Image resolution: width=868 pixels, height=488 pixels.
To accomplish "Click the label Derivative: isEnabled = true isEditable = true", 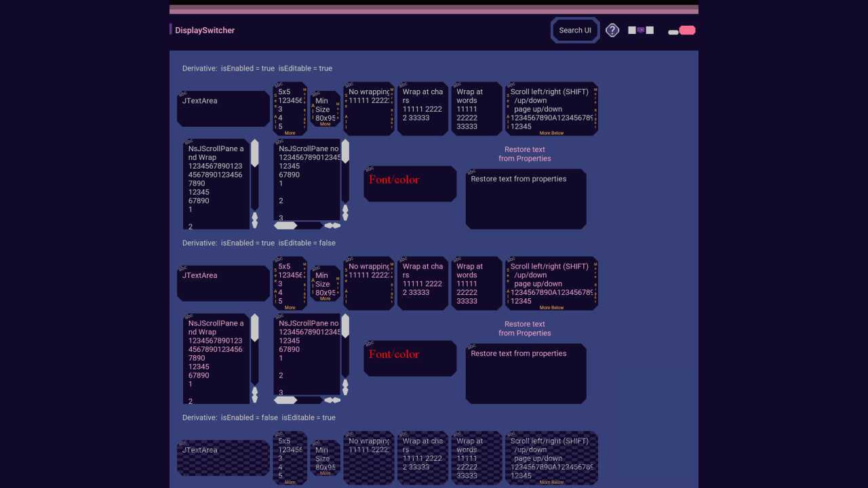I will [x=257, y=68].
